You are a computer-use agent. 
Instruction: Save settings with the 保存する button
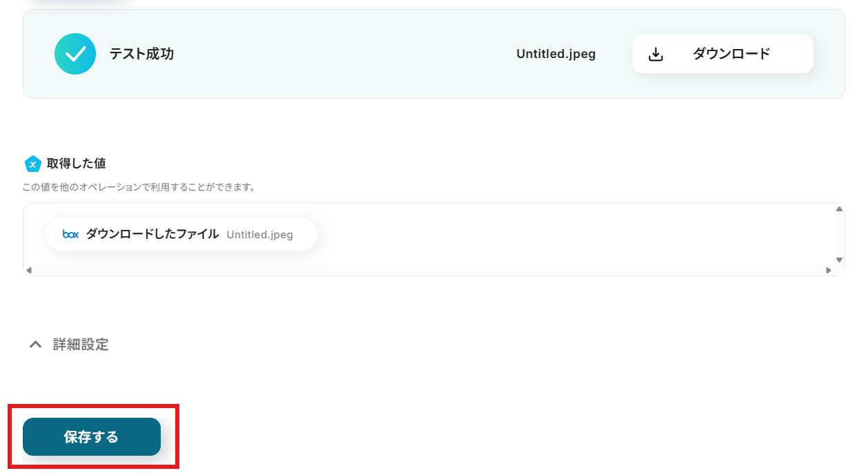coord(92,437)
